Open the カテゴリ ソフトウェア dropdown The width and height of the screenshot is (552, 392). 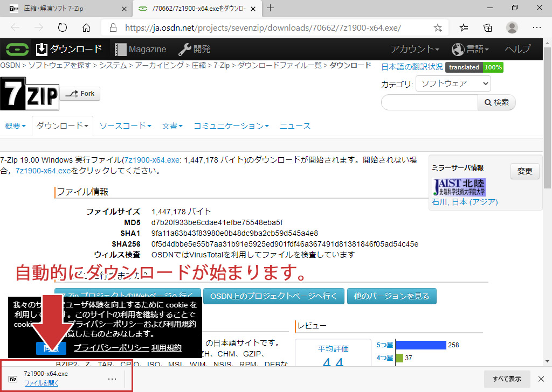tap(453, 83)
